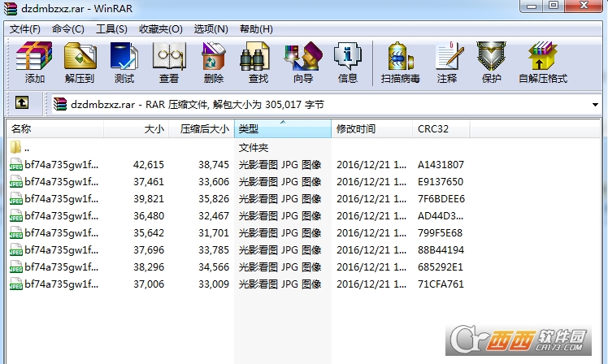Click the SFX (自解压格式) icon
608x364 pixels.
tap(542, 57)
